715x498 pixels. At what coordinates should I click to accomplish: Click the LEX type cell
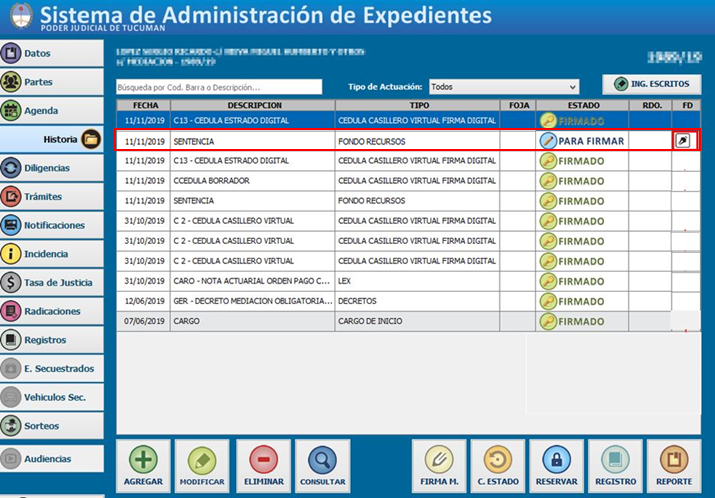coord(417,281)
